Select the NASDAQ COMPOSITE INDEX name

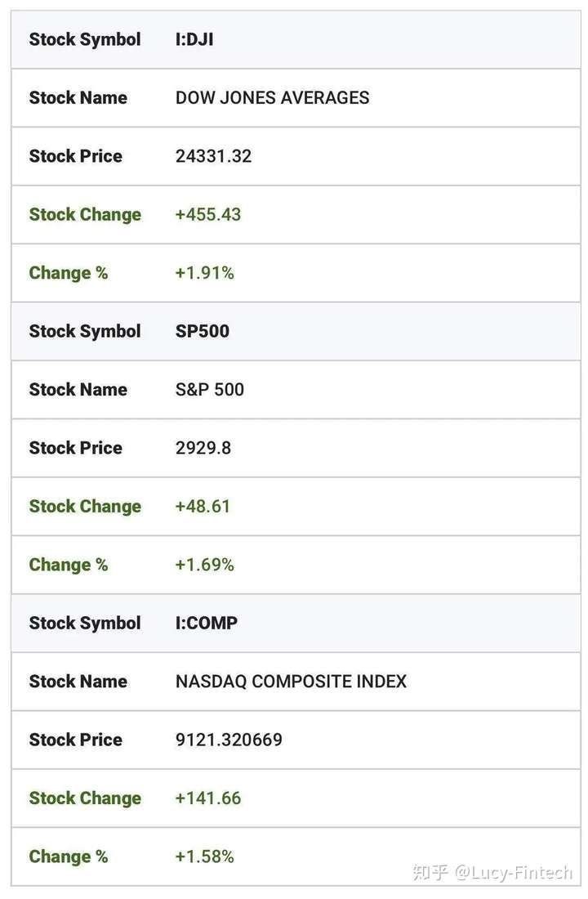291,682
